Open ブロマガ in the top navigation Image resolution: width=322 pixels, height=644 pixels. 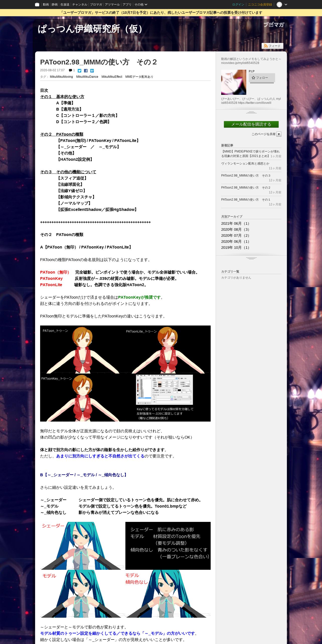click(96, 5)
